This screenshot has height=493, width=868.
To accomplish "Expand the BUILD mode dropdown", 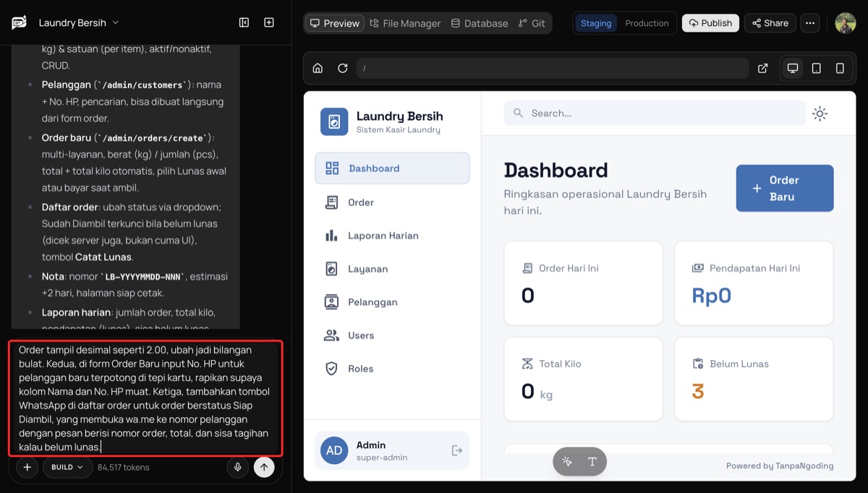I will click(x=67, y=467).
